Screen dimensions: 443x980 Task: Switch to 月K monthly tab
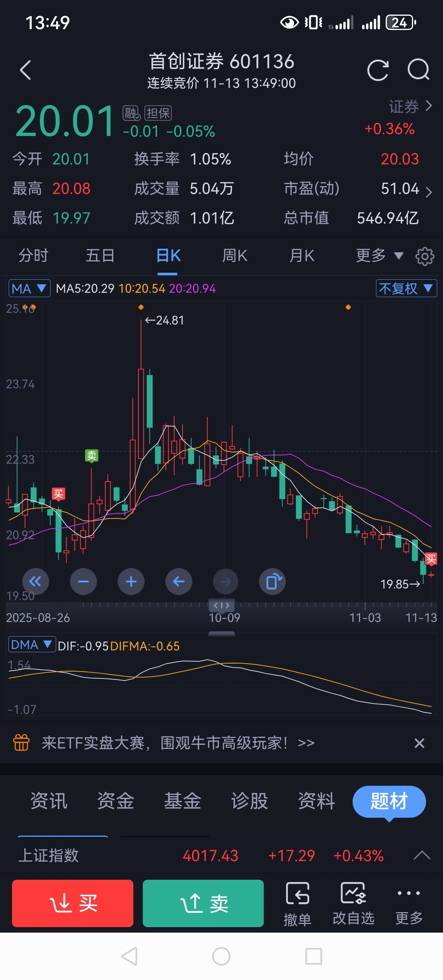point(302,255)
